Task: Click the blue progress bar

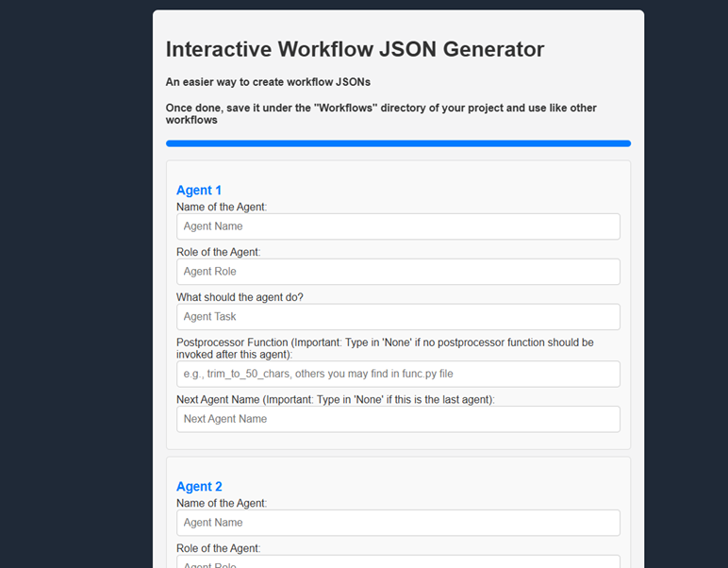Action: (398, 143)
